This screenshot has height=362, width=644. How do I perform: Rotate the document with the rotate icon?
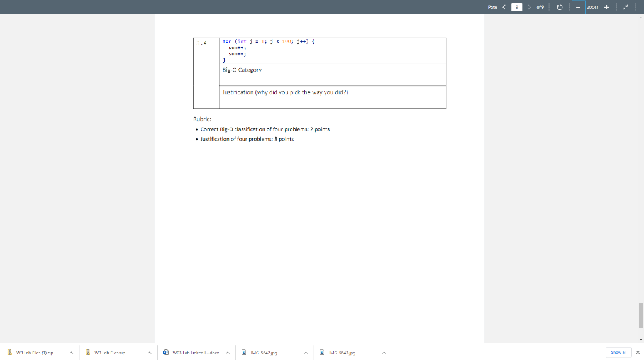pos(559,7)
